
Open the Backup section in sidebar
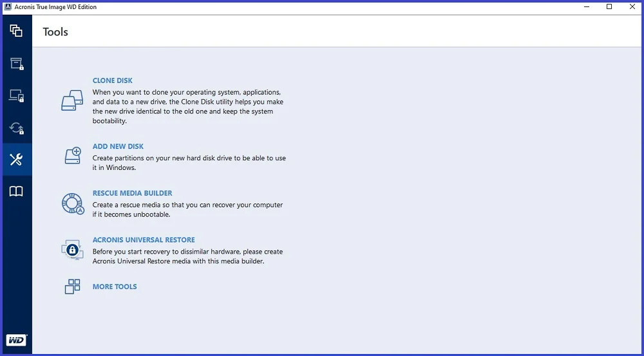[x=17, y=31]
